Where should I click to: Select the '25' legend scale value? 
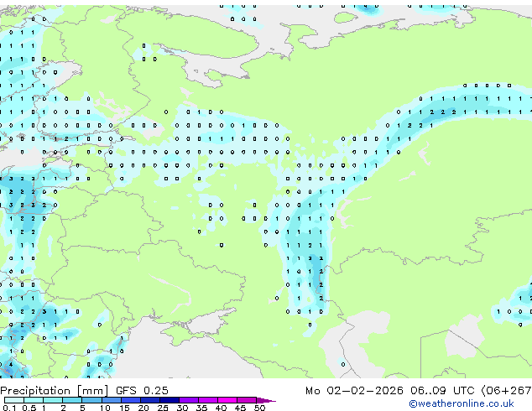click(163, 408)
